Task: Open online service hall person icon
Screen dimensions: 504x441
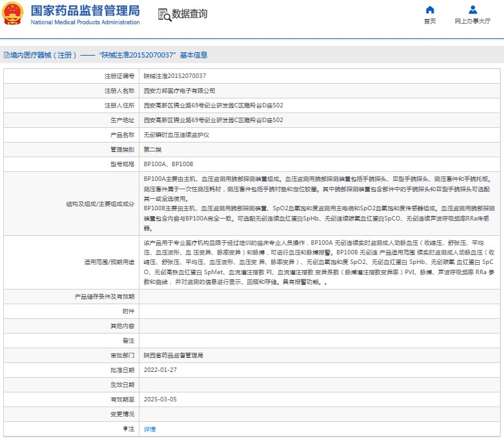Action: 473,10
